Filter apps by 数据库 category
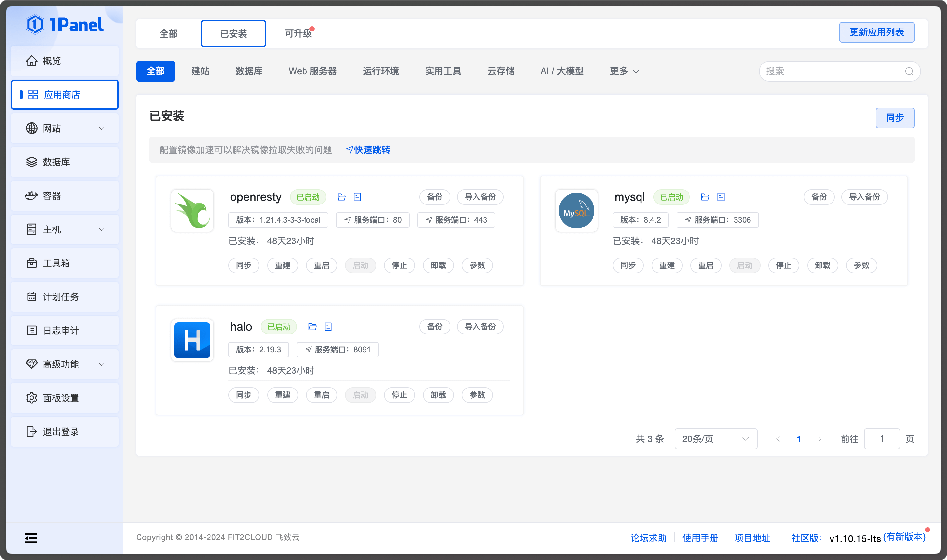 coord(249,71)
